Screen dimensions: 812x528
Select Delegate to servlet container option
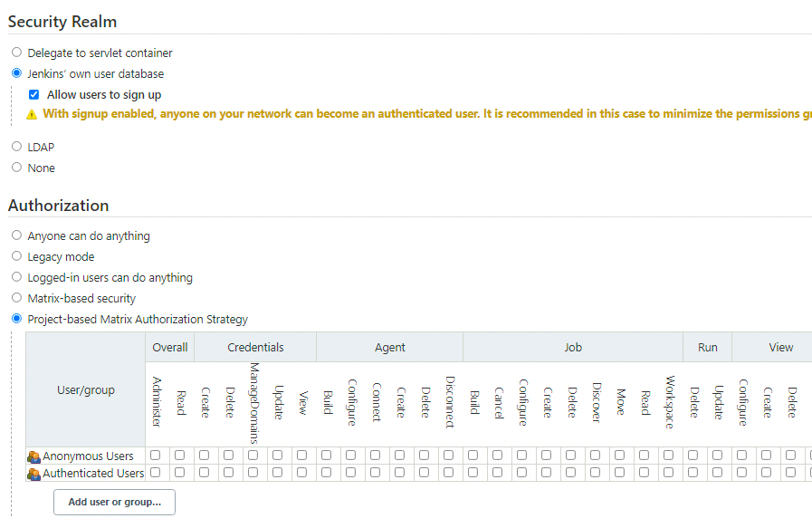(x=16, y=53)
